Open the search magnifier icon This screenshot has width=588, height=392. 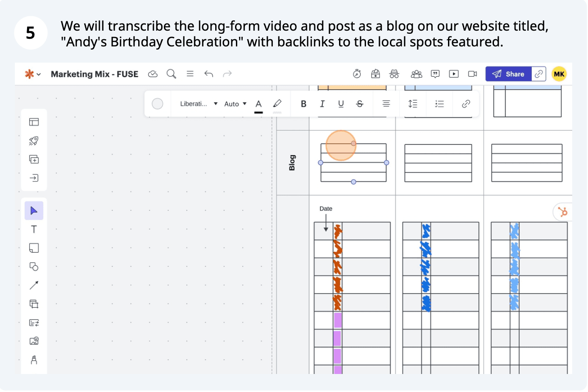(x=171, y=74)
